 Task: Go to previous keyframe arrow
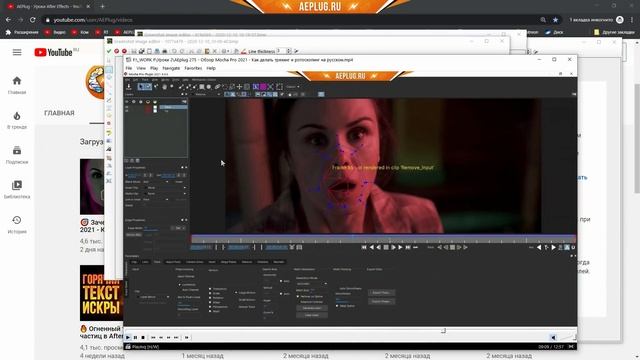click(539, 247)
